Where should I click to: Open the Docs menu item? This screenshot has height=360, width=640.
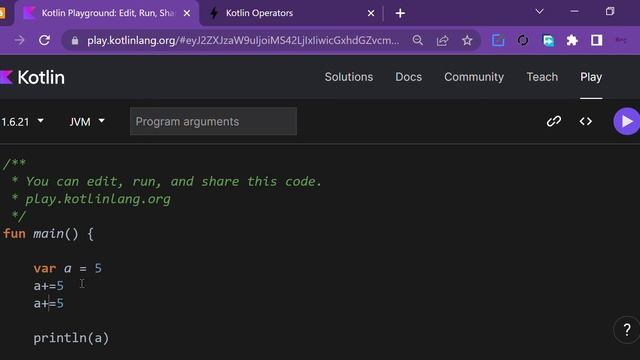coord(408,77)
